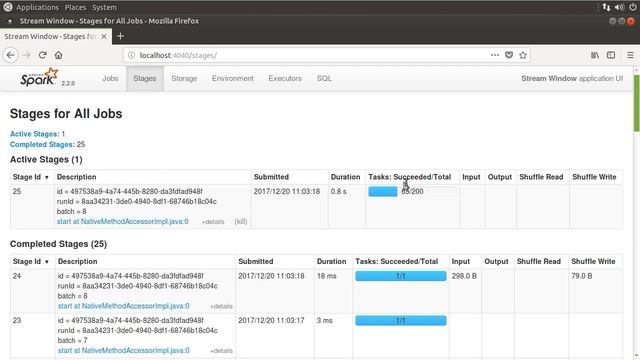The width and height of the screenshot is (640, 360).
Task: Sort active stages by Shuffle Read
Action: [541, 177]
